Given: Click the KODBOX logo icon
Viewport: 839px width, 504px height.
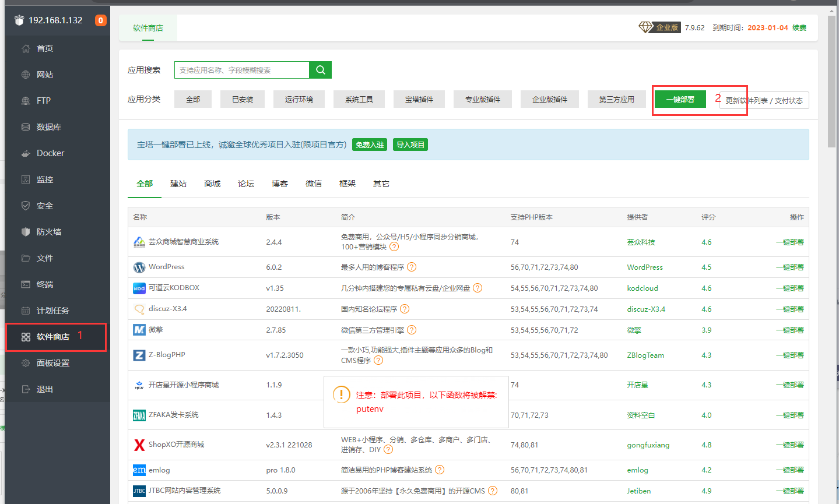Looking at the screenshot, I should [139, 288].
